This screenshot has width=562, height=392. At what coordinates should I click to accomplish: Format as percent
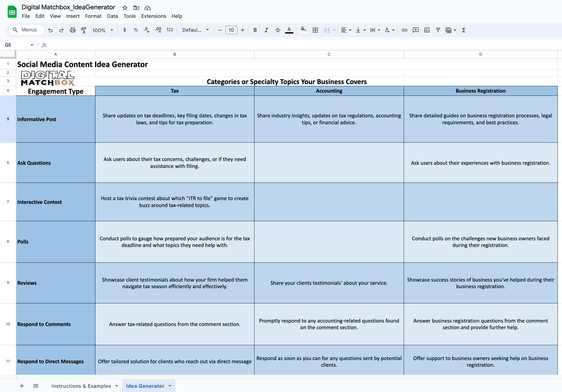click(x=136, y=30)
